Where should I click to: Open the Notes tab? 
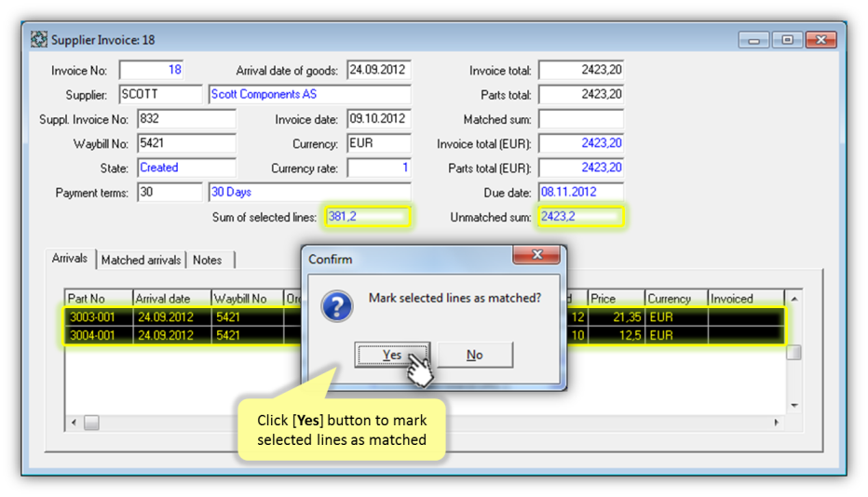[208, 260]
